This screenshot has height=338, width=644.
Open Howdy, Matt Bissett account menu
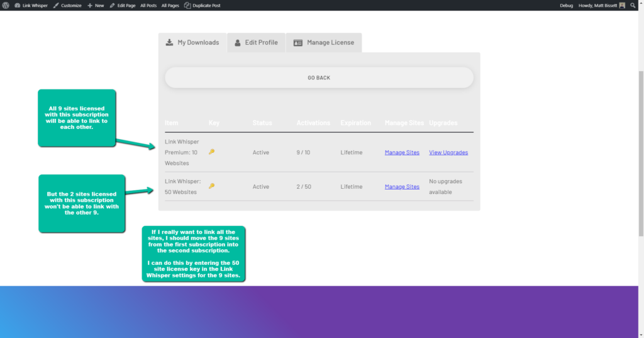click(x=602, y=5)
